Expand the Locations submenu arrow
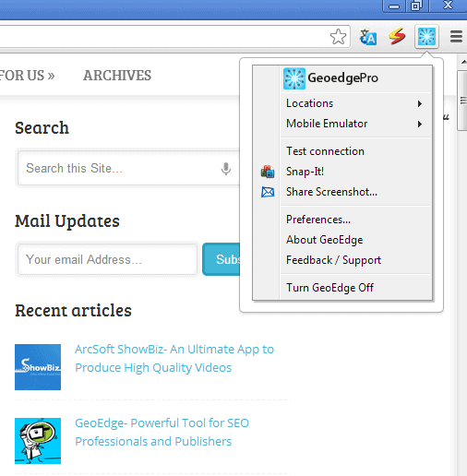 [420, 103]
